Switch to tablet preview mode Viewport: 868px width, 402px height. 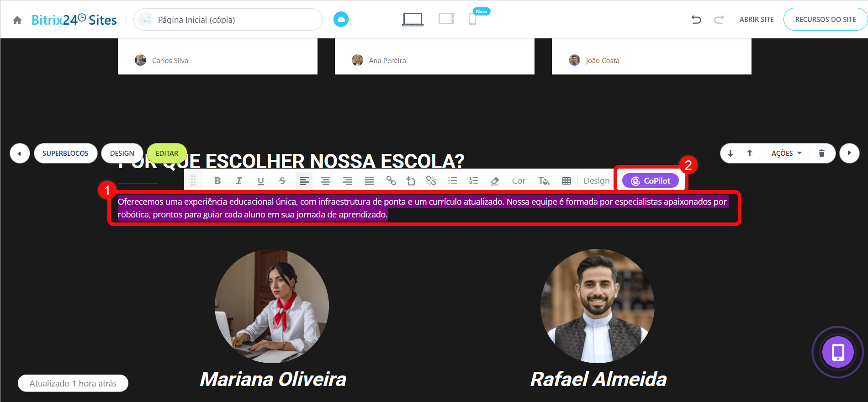446,19
